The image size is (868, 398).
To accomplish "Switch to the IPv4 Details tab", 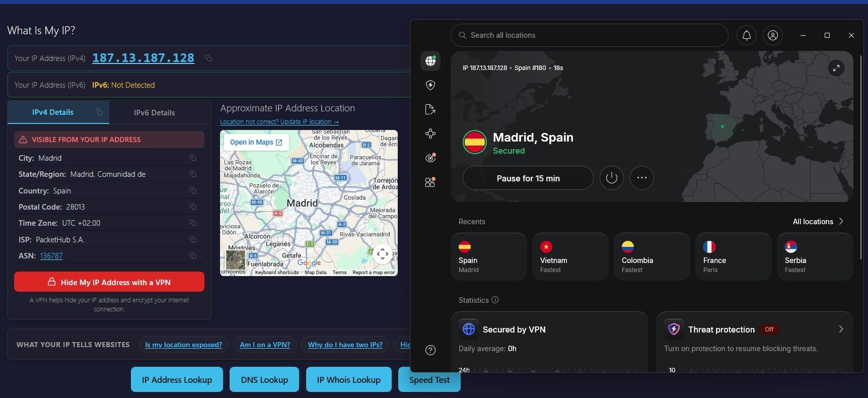I will pyautogui.click(x=58, y=112).
